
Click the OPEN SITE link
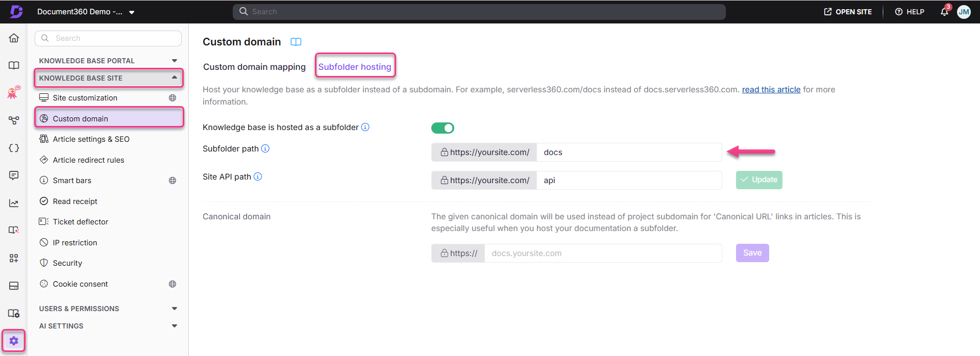point(848,12)
